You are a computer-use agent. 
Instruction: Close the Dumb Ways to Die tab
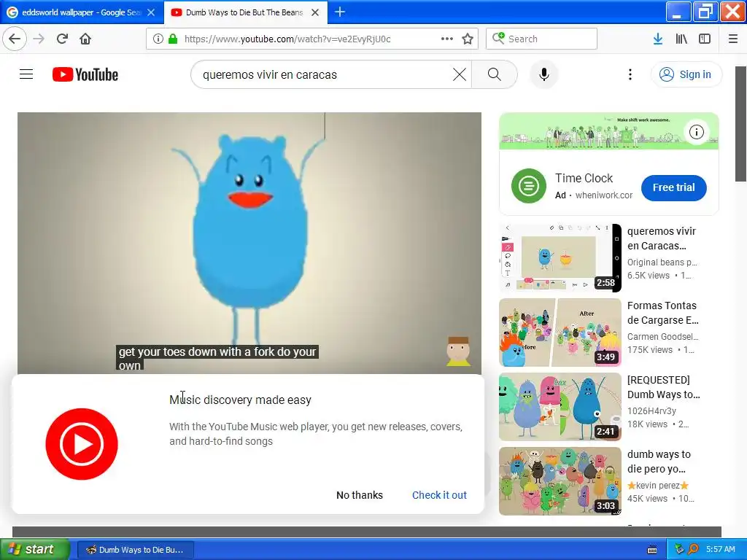(315, 12)
